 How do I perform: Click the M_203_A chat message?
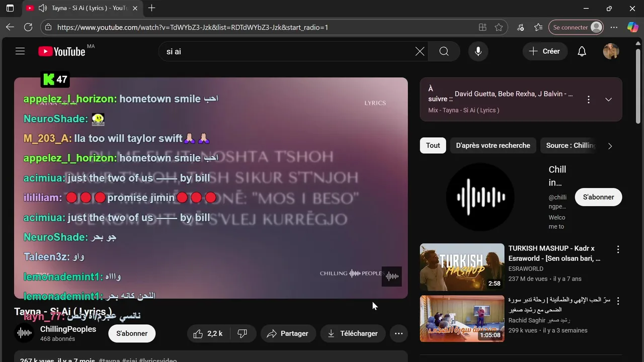pyautogui.click(x=117, y=138)
